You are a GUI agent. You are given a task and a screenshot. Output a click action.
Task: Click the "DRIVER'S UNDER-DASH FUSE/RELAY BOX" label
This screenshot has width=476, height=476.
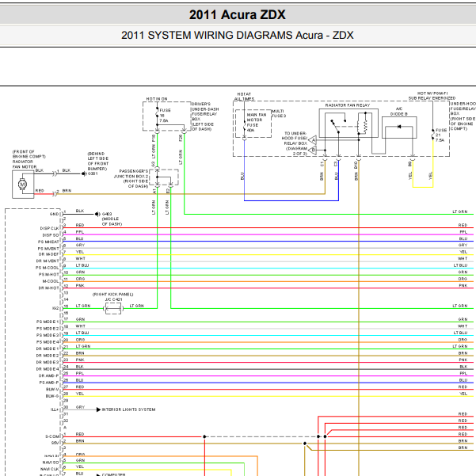[x=205, y=112]
